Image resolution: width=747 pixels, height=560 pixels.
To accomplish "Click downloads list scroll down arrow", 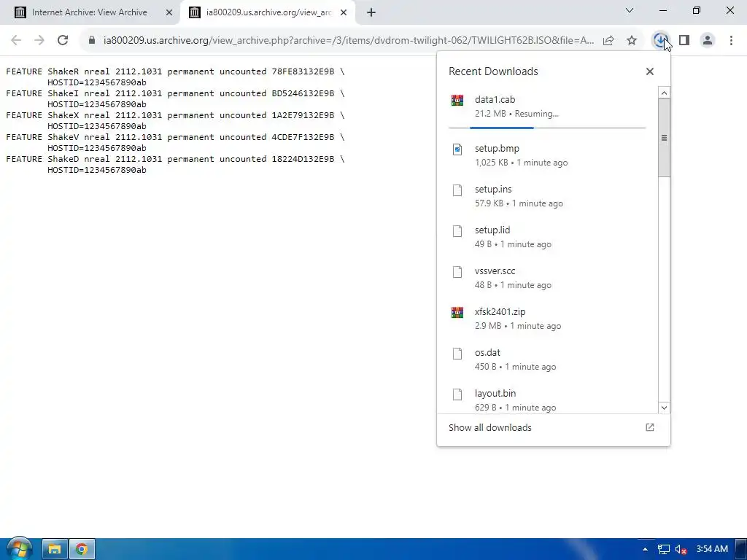I will coord(664,408).
